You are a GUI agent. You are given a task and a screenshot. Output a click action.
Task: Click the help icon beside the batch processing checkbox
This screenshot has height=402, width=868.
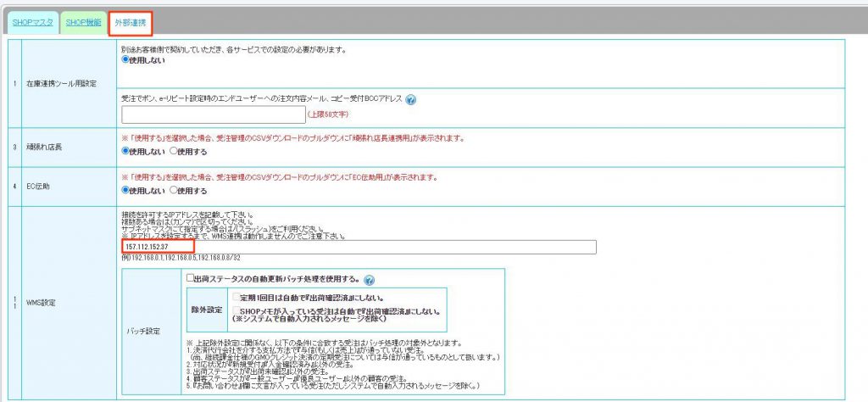click(x=370, y=279)
